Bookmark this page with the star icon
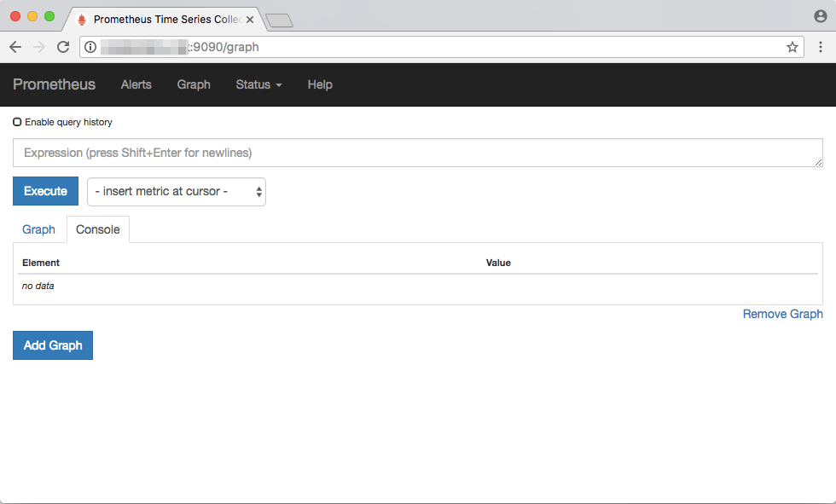The image size is (836, 504). pos(792,47)
